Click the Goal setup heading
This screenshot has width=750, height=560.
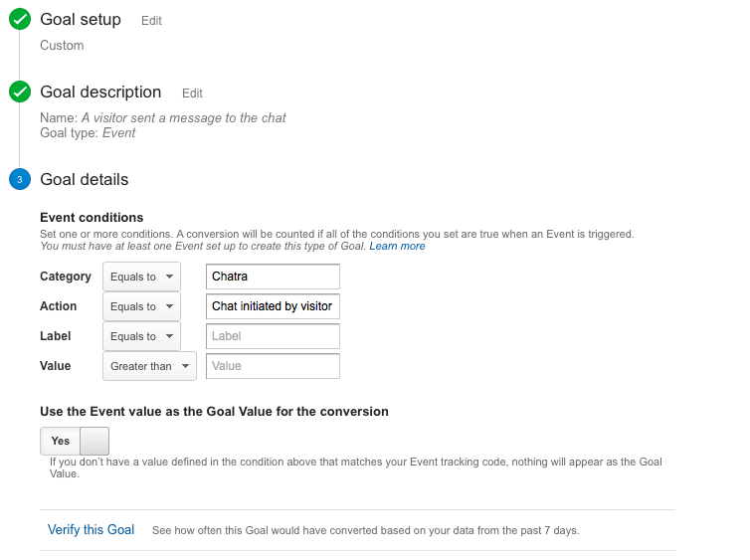(x=81, y=20)
